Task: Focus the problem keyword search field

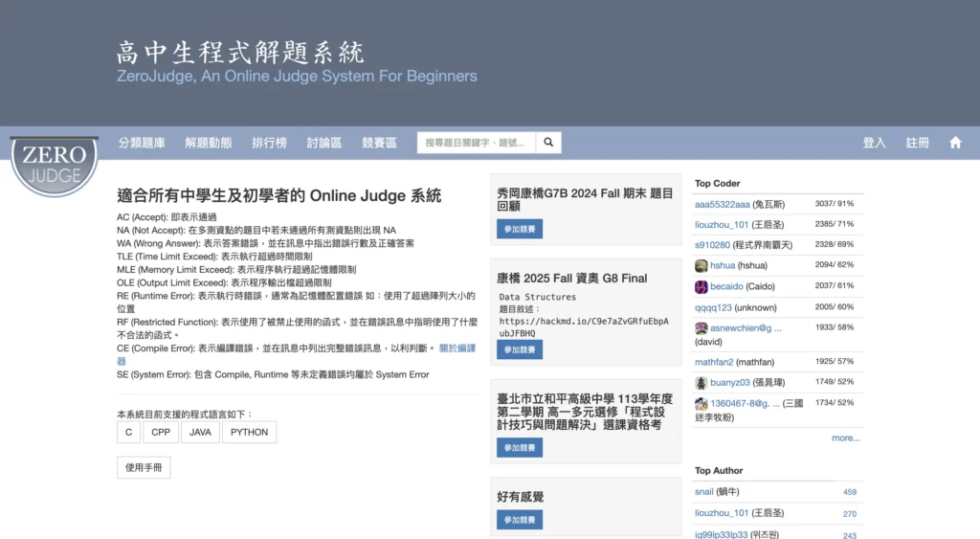Action: [x=476, y=143]
